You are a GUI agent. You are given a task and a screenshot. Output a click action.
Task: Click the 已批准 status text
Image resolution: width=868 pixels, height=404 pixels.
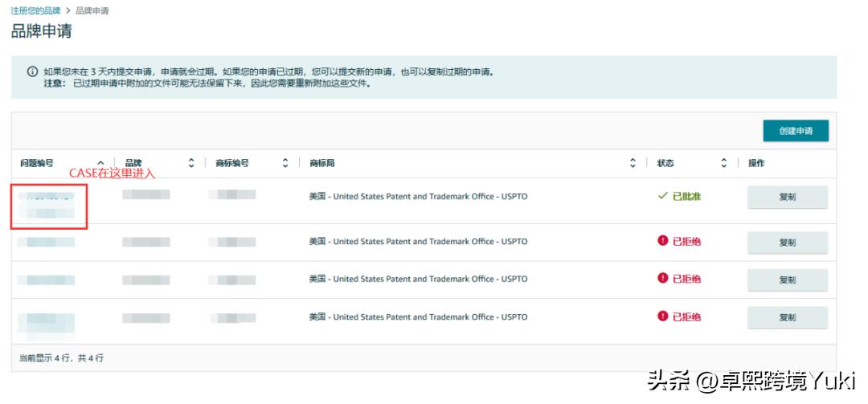point(686,197)
